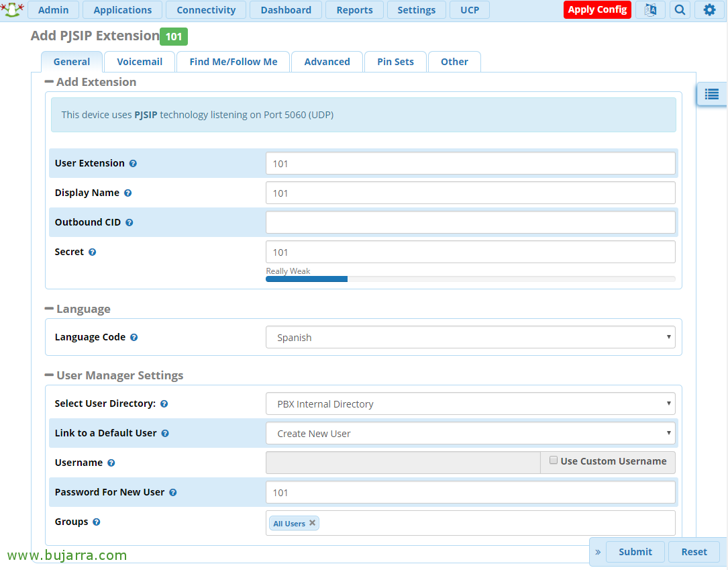Screen dimensions: 728x570
Task: Click the Submit button
Action: click(x=635, y=552)
